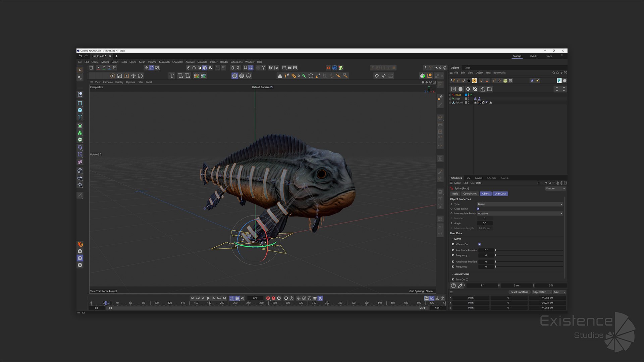The height and width of the screenshot is (362, 644).
Task: Click the upload arrow icon in Objects panel
Action: pos(483,89)
